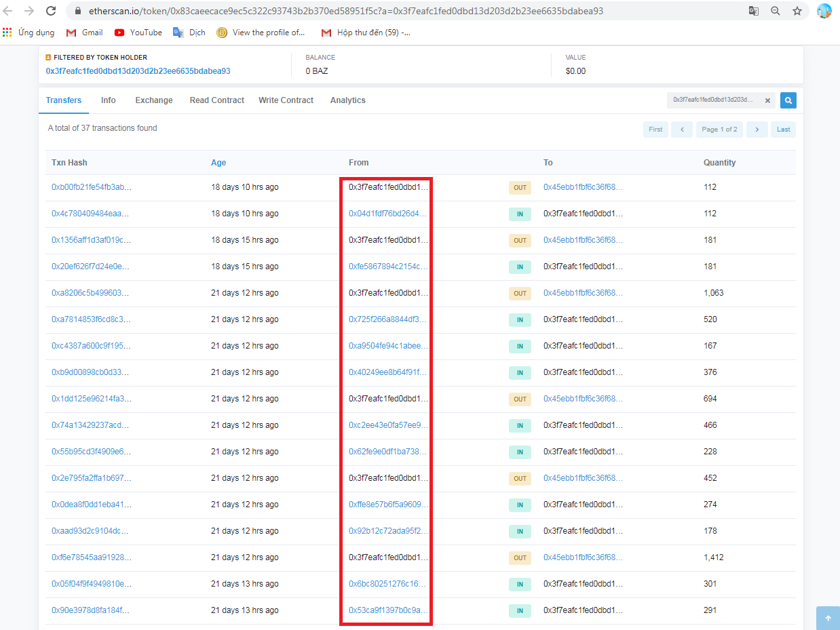Open transaction hash 0xc4387a600c9f195...
Screen dimensions: 840x630
click(90, 346)
